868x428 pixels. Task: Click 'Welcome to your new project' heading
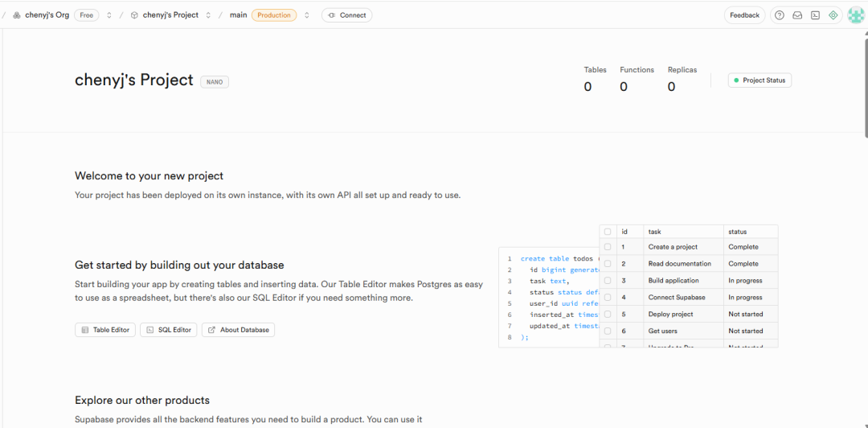coord(149,176)
